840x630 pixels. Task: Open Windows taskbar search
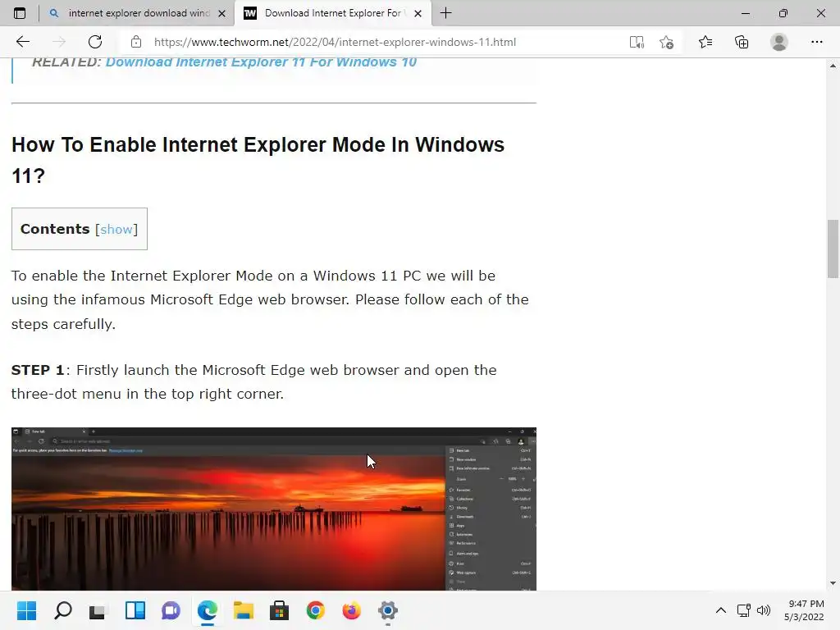click(62, 610)
